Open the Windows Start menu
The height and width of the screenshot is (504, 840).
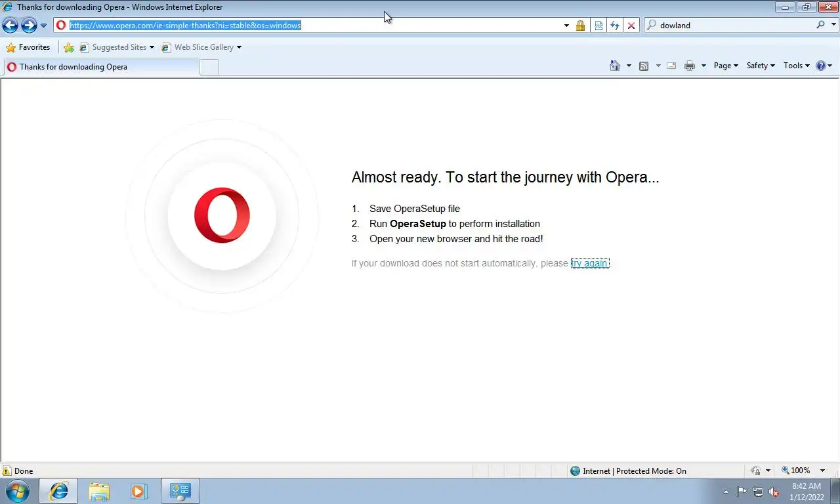click(x=18, y=491)
